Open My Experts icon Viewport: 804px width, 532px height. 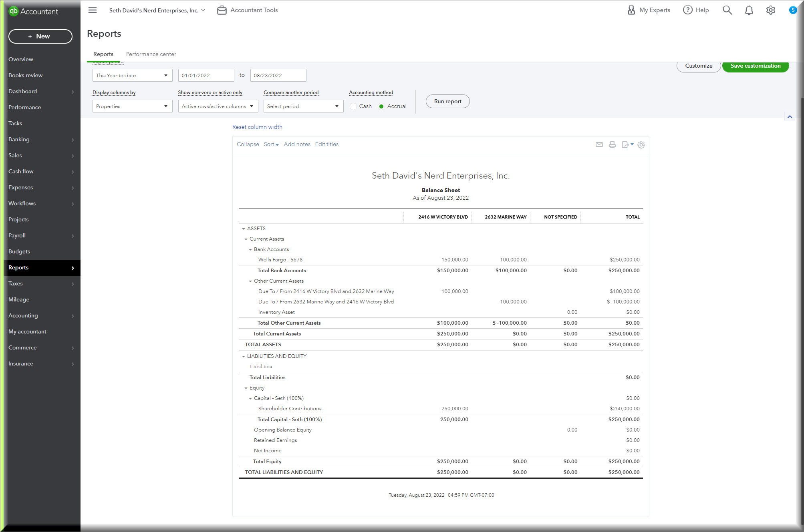(631, 10)
